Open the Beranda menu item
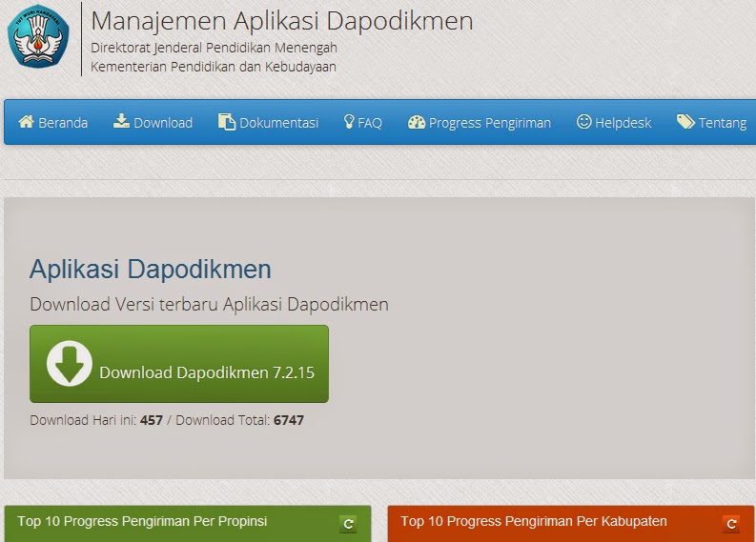This screenshot has width=756, height=542. point(53,122)
